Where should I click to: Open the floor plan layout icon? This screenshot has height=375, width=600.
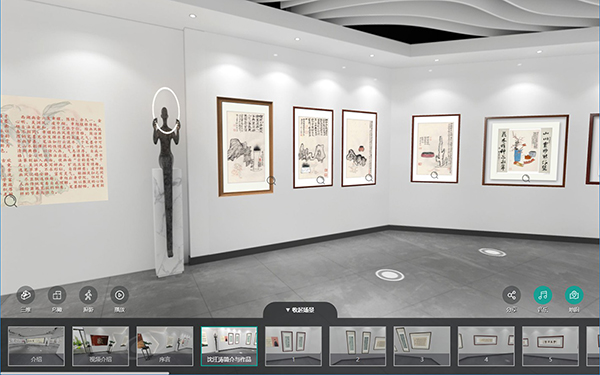click(x=57, y=295)
